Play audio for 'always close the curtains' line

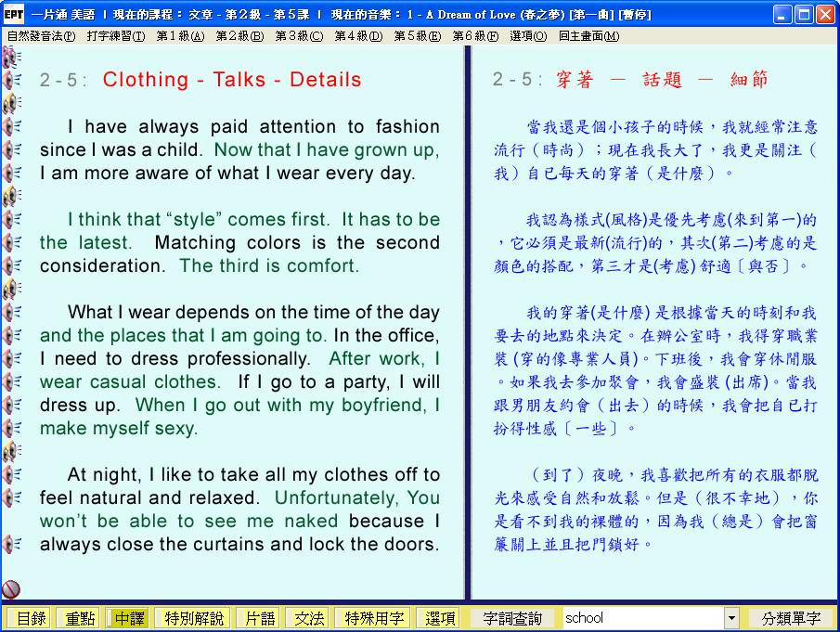(x=12, y=544)
